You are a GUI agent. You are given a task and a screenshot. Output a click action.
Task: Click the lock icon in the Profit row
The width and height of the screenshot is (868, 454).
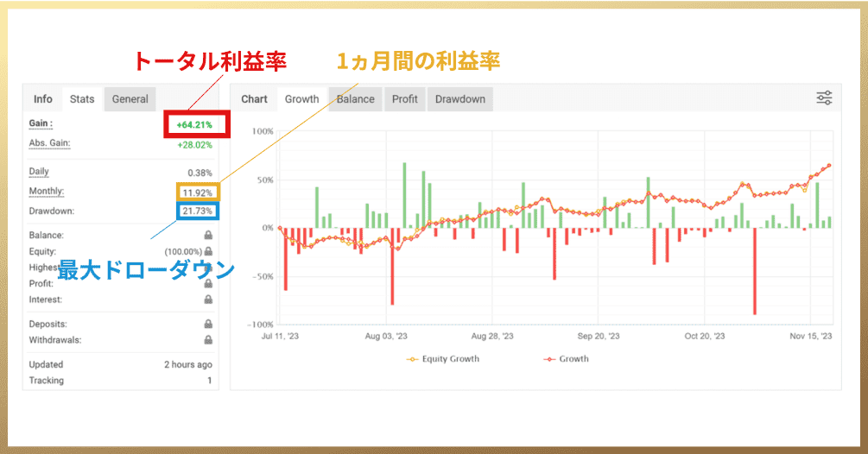click(208, 283)
